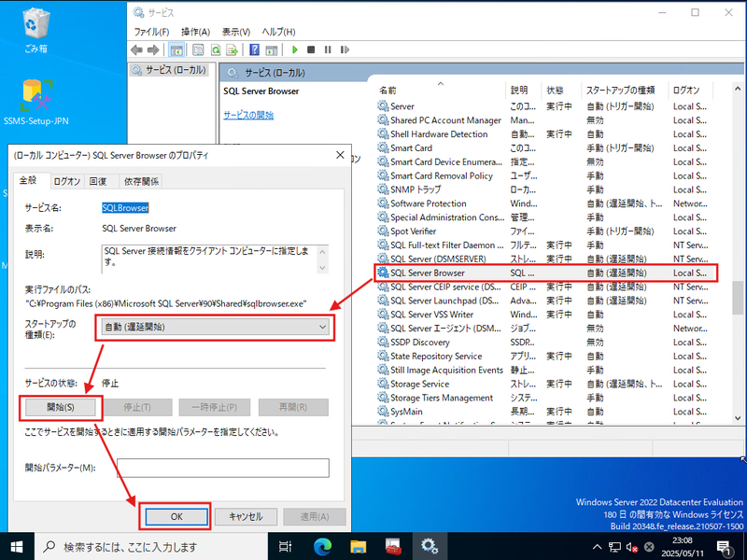Confirm the dialog with OK
The image size is (747, 560).
176,516
